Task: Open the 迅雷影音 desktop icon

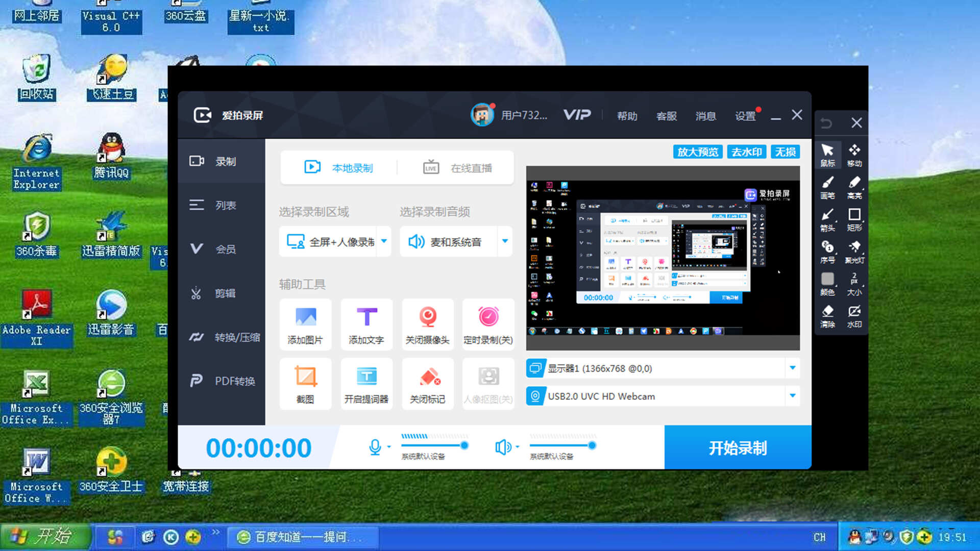Action: coord(111,313)
